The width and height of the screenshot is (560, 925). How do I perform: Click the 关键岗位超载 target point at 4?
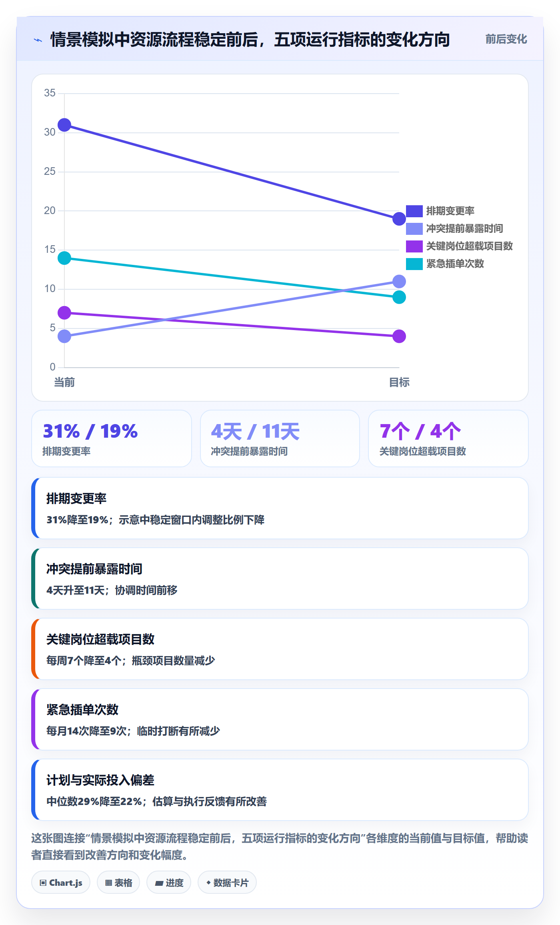399,336
